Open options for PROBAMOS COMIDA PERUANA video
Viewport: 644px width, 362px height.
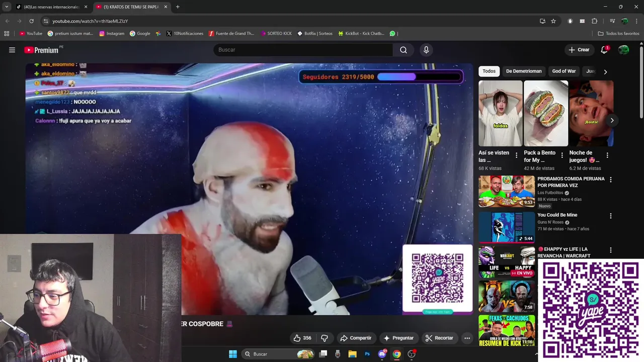pos(611,179)
